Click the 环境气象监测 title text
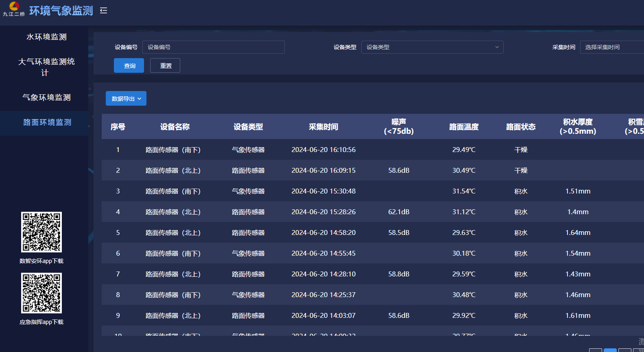This screenshot has width=644, height=352. 61,11
